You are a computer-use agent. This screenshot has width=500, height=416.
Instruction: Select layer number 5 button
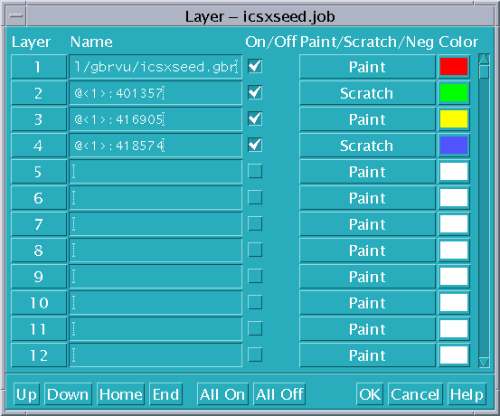click(x=39, y=172)
